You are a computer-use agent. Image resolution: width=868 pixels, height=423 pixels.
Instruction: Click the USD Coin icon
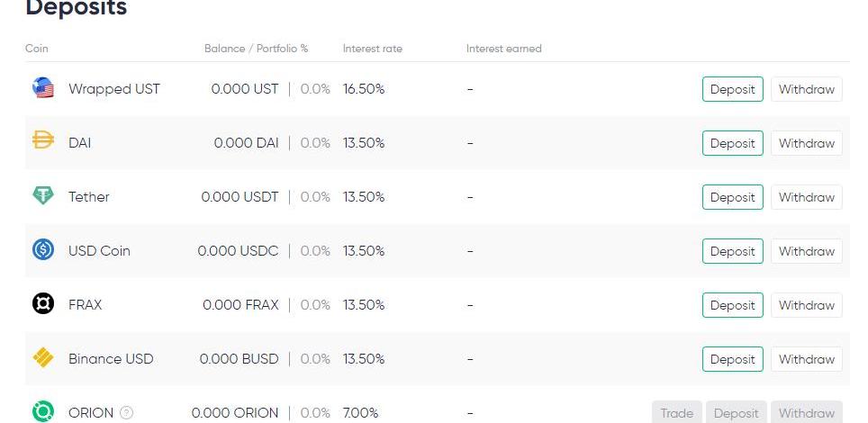tap(42, 249)
